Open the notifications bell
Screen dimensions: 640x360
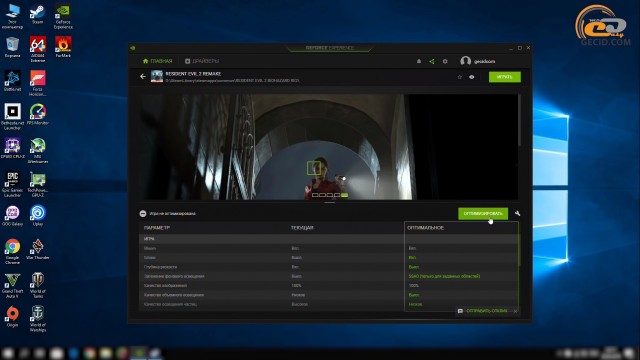pos(419,61)
